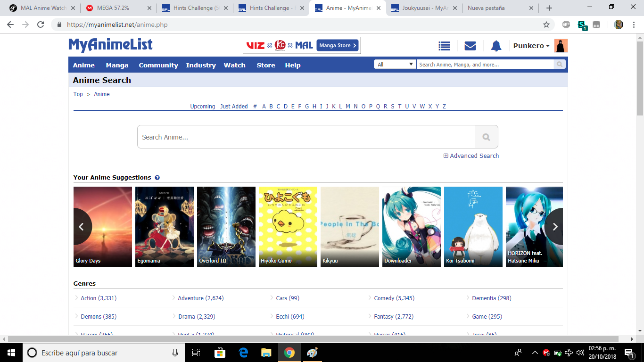Image resolution: width=644 pixels, height=362 pixels.
Task: Open the Help navigation menu
Action: 293,65
